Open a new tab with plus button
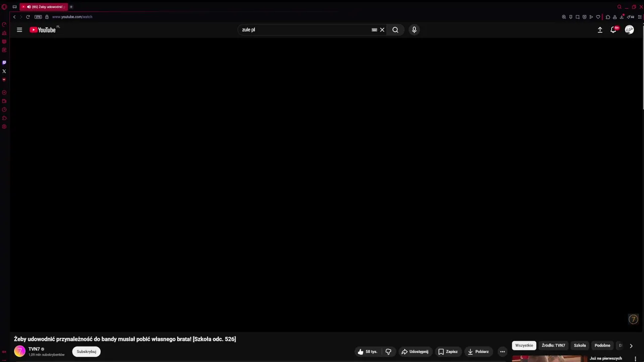Screen dimensions: 644x362 (71, 7)
